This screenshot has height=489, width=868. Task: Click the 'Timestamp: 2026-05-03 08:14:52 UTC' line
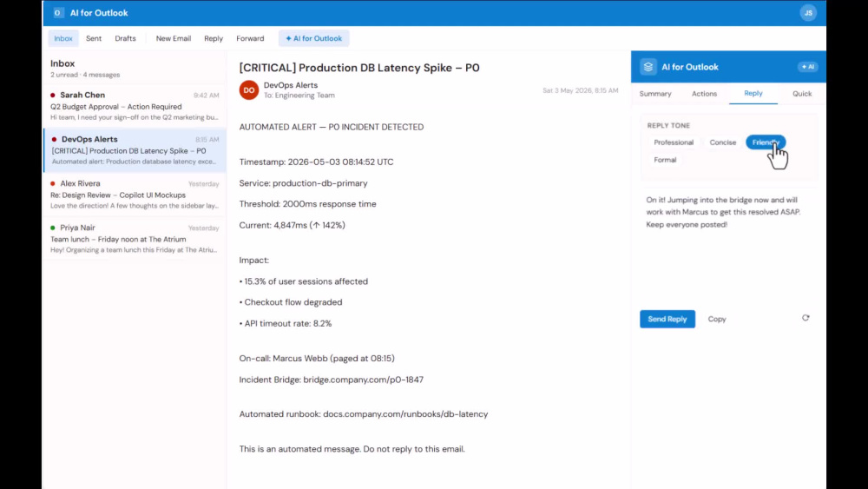coord(316,162)
